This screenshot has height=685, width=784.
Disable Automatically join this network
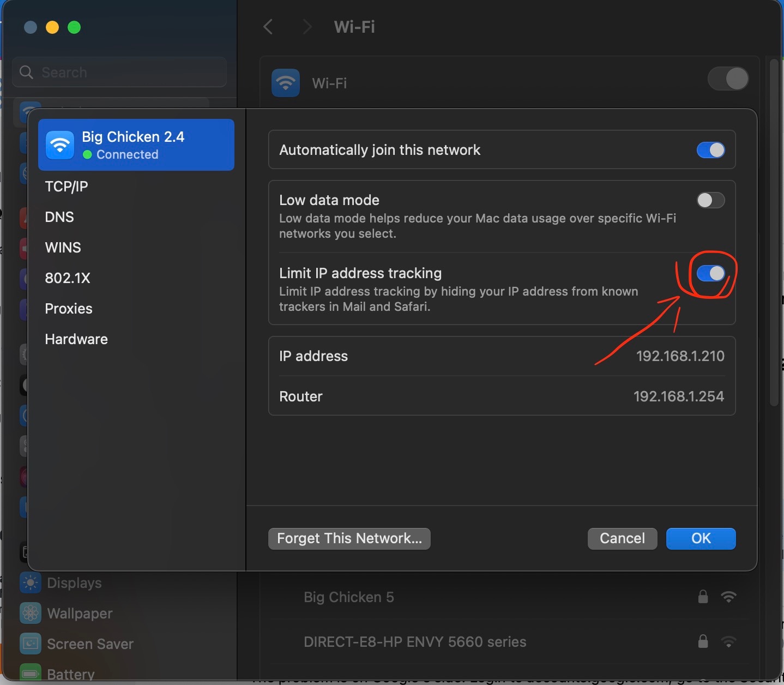(x=710, y=150)
